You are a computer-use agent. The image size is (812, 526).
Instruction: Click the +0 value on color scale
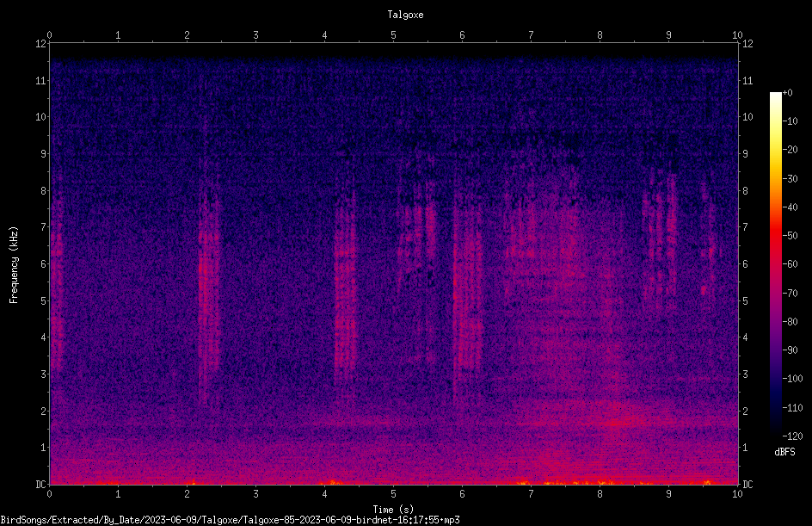[788, 93]
